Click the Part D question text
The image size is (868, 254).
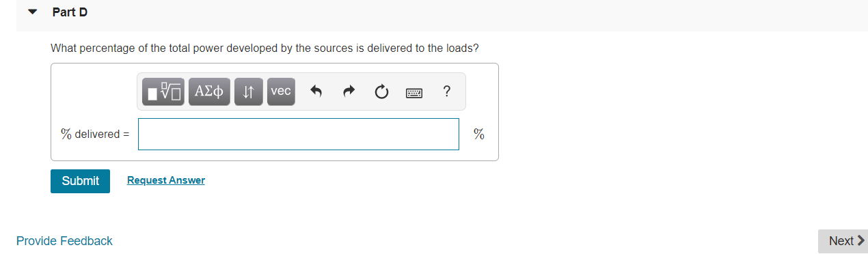pos(265,48)
